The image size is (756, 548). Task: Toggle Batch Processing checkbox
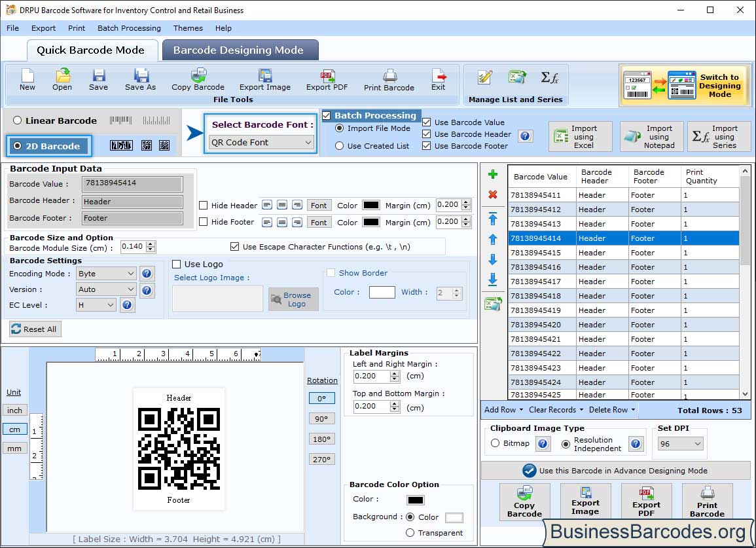pyautogui.click(x=327, y=115)
